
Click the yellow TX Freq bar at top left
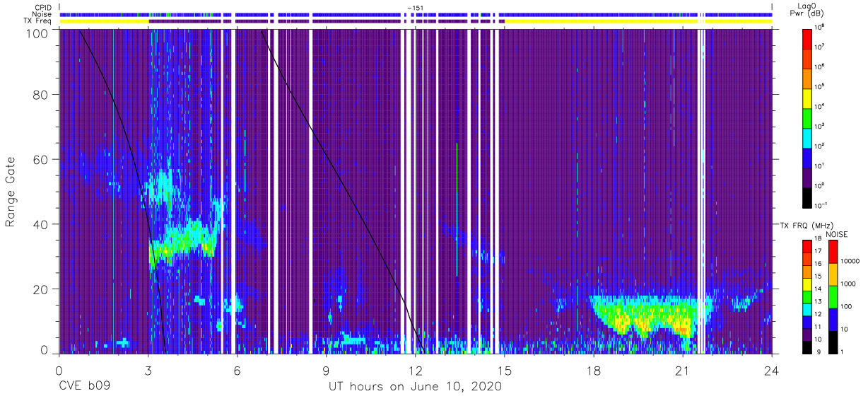click(x=104, y=21)
